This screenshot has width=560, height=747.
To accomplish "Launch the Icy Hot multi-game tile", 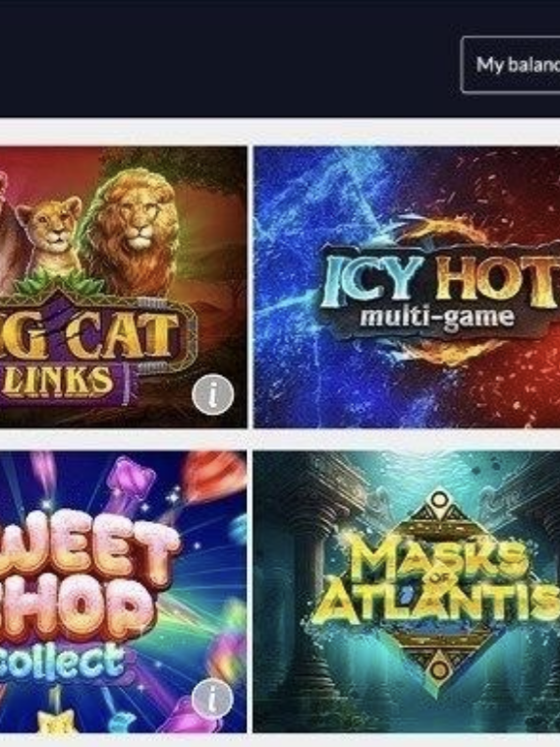I will click(407, 287).
